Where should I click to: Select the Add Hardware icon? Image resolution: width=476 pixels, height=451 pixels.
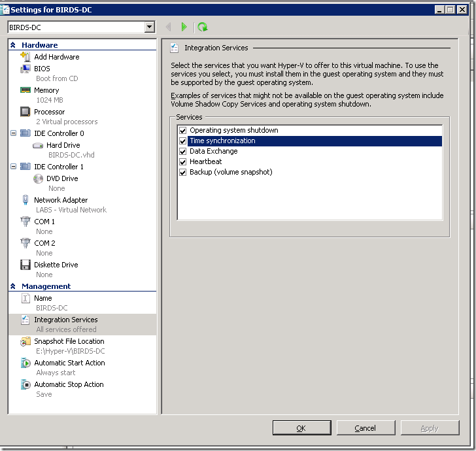tap(25, 57)
